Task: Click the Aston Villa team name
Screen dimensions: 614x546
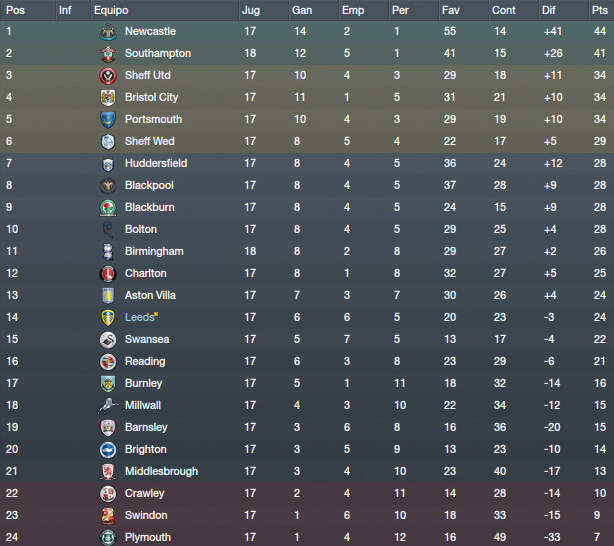Action: (x=150, y=295)
